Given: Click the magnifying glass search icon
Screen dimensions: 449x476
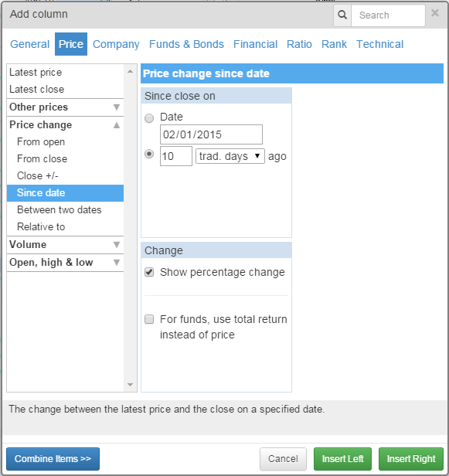Looking at the screenshot, I should pos(342,15).
